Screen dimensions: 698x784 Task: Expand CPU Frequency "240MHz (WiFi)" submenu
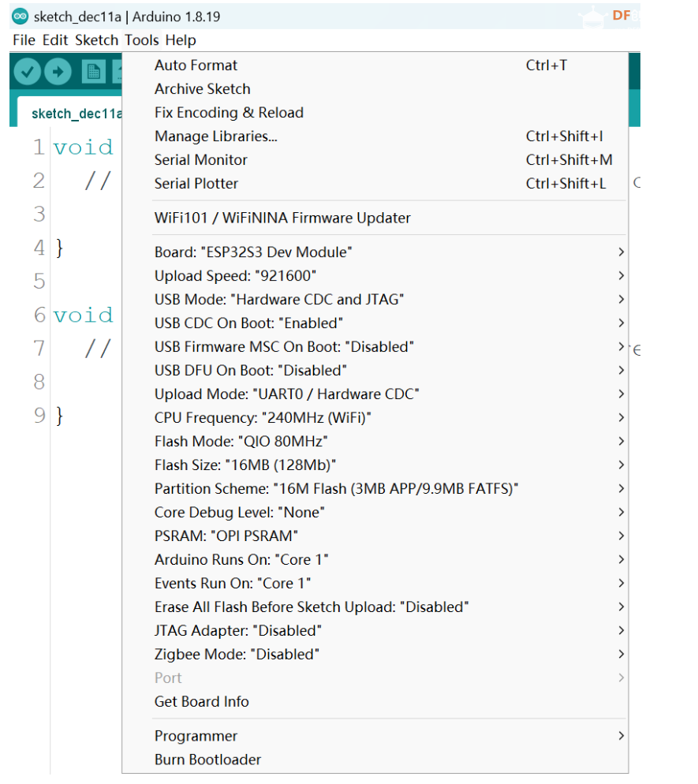coord(375,417)
